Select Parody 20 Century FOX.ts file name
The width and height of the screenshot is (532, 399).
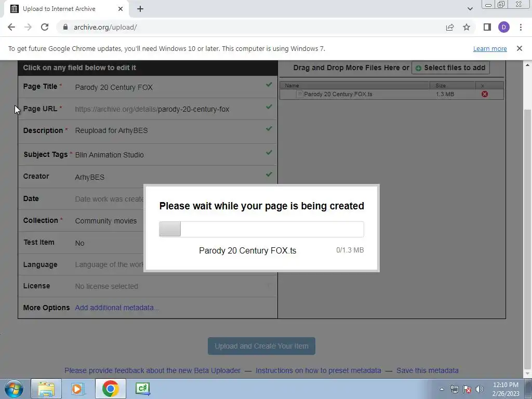[338, 94]
